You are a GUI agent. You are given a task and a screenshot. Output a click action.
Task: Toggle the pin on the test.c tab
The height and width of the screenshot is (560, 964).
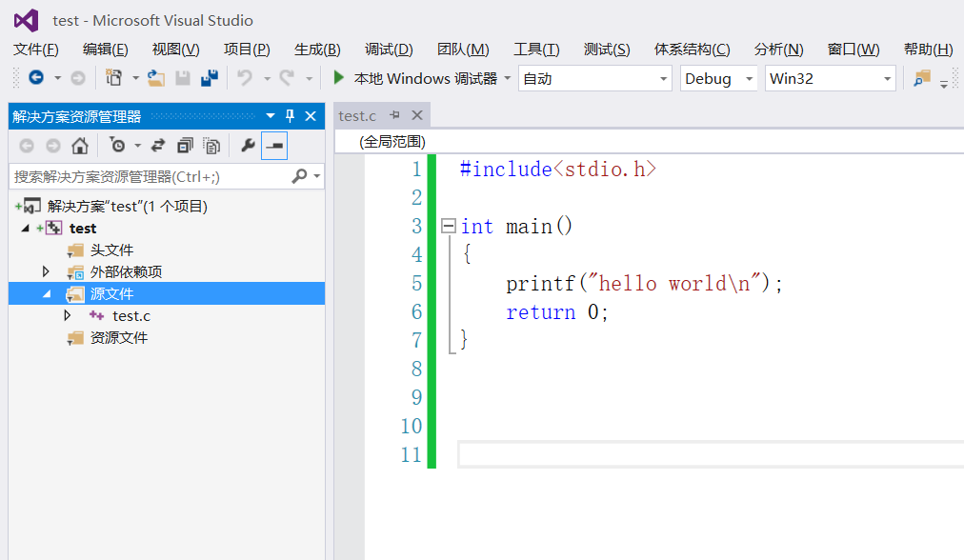pos(394,115)
